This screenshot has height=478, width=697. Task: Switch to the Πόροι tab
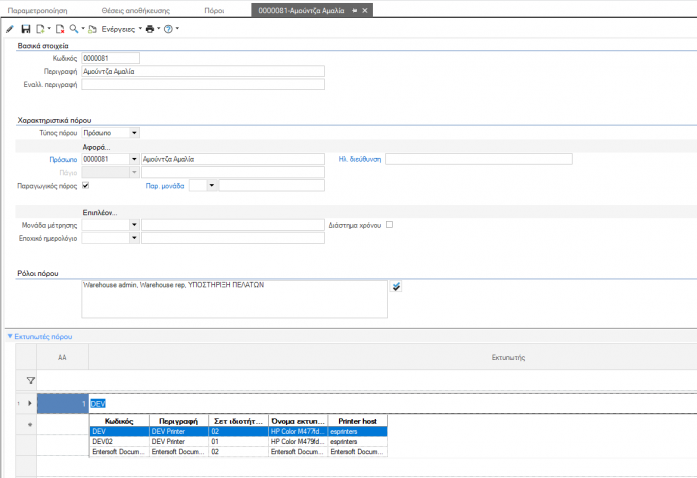pos(214,10)
